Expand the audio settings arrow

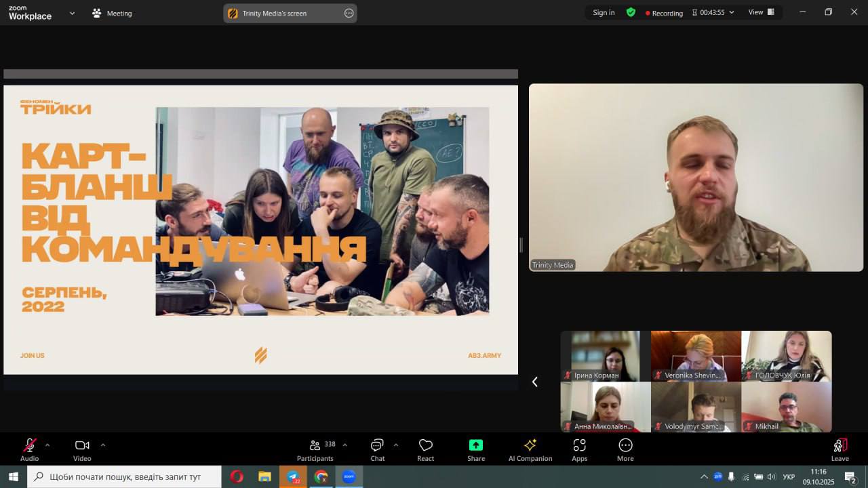pos(47,445)
